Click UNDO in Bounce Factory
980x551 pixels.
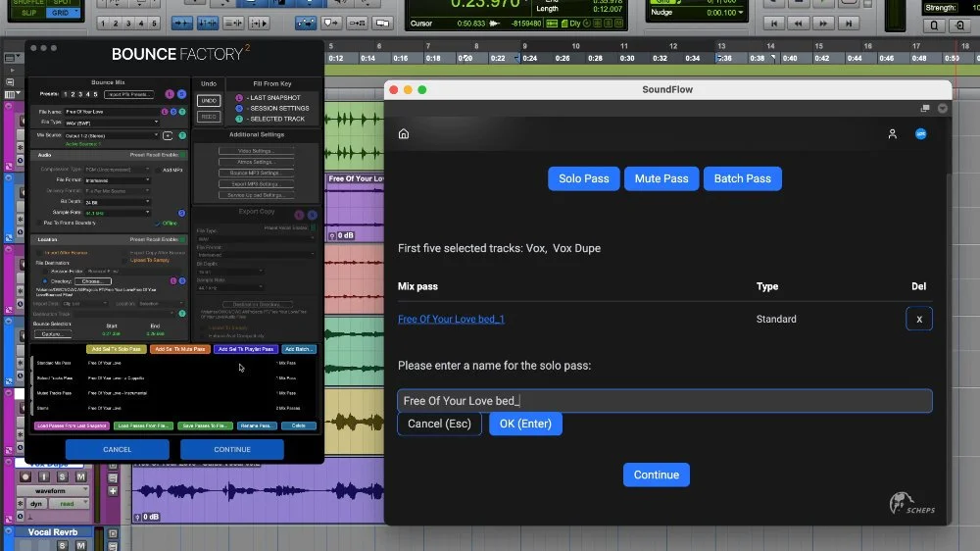209,101
